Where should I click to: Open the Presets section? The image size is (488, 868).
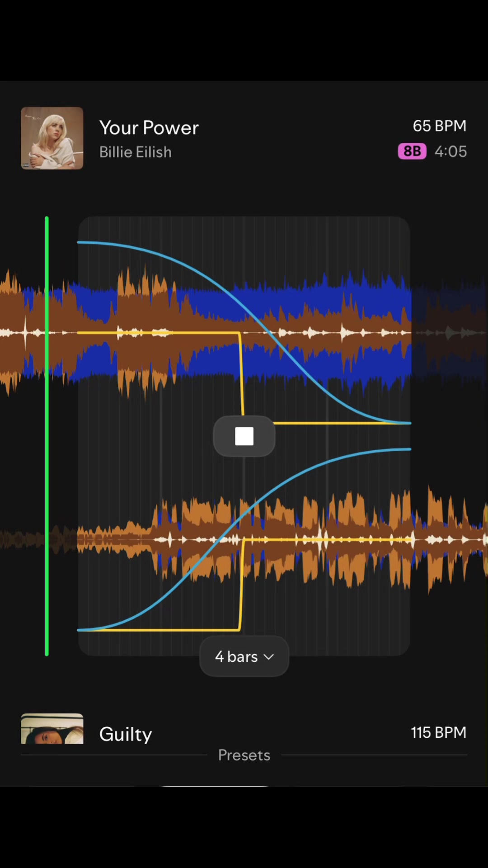pos(244,755)
